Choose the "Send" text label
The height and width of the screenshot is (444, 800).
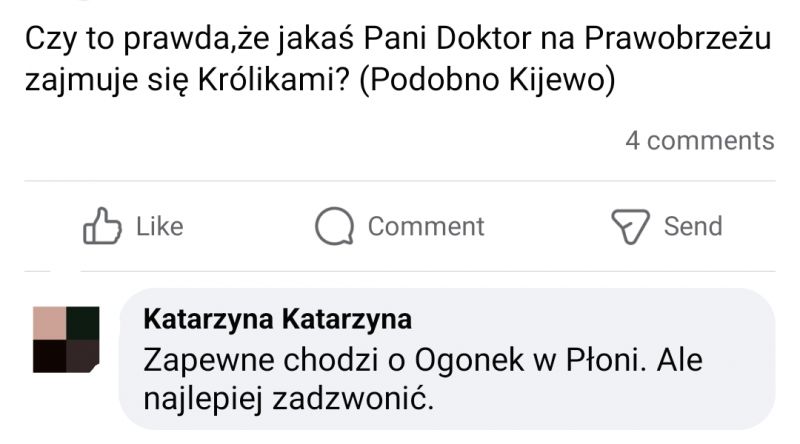[x=693, y=227]
